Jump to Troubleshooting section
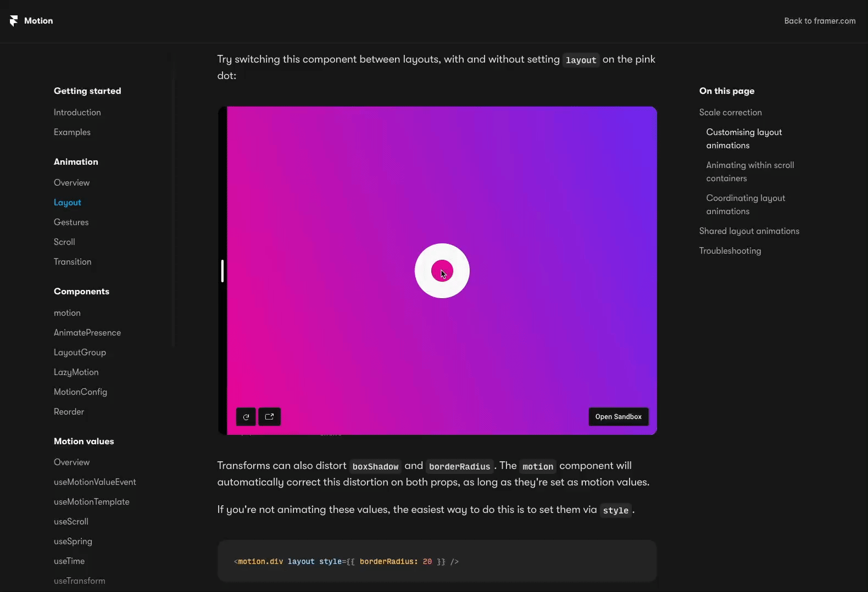 coord(730,251)
